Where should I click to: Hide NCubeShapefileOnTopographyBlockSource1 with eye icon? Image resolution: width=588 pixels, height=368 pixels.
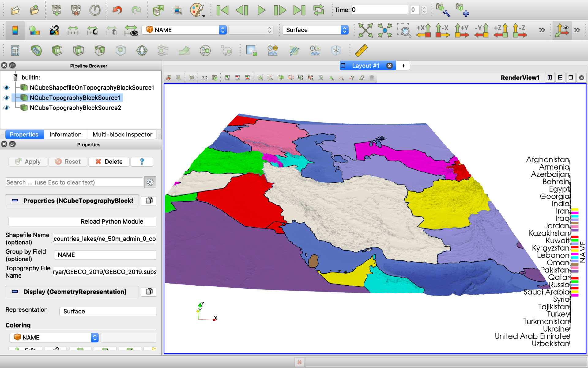(x=6, y=88)
